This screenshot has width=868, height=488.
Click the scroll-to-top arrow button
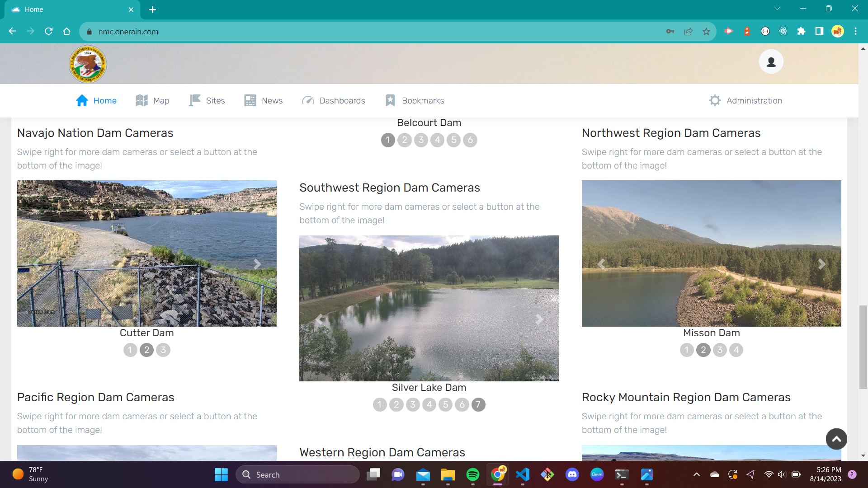[x=836, y=439]
